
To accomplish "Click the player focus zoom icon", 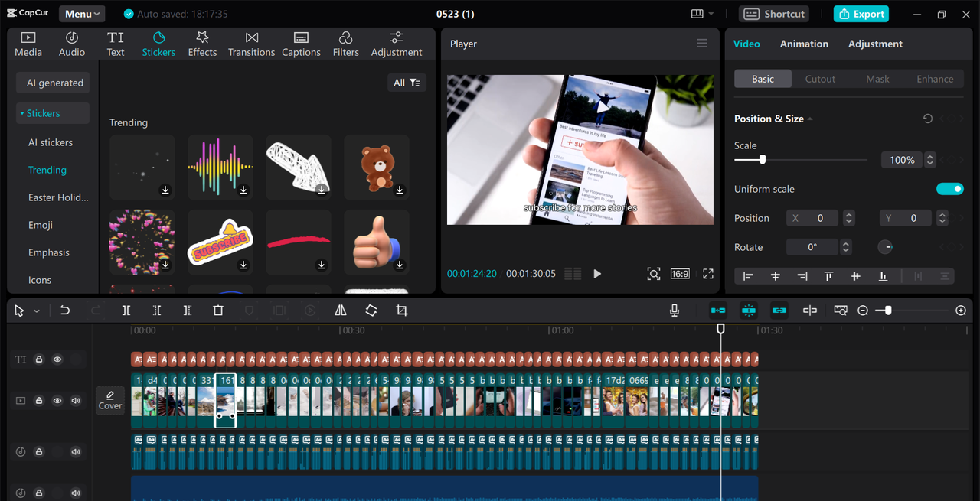I will (653, 274).
